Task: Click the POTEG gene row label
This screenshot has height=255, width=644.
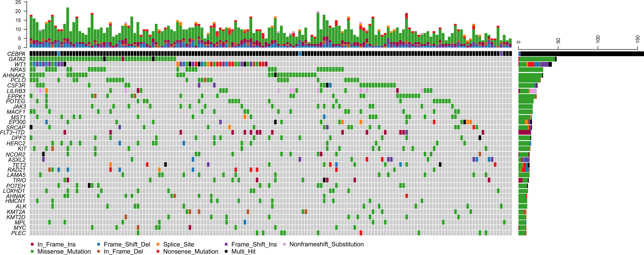Action: (x=16, y=101)
